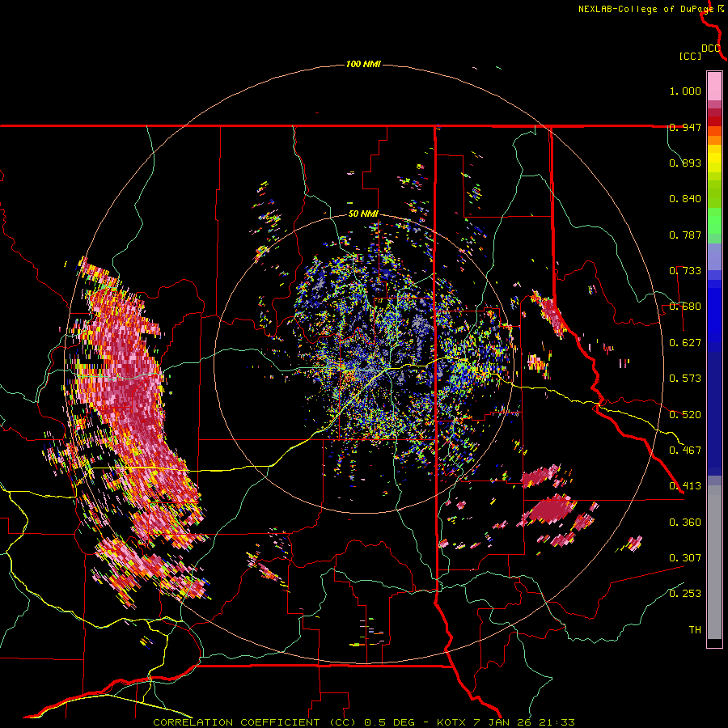
Task: Click the KOTX radar site identifier
Action: pyautogui.click(x=451, y=722)
